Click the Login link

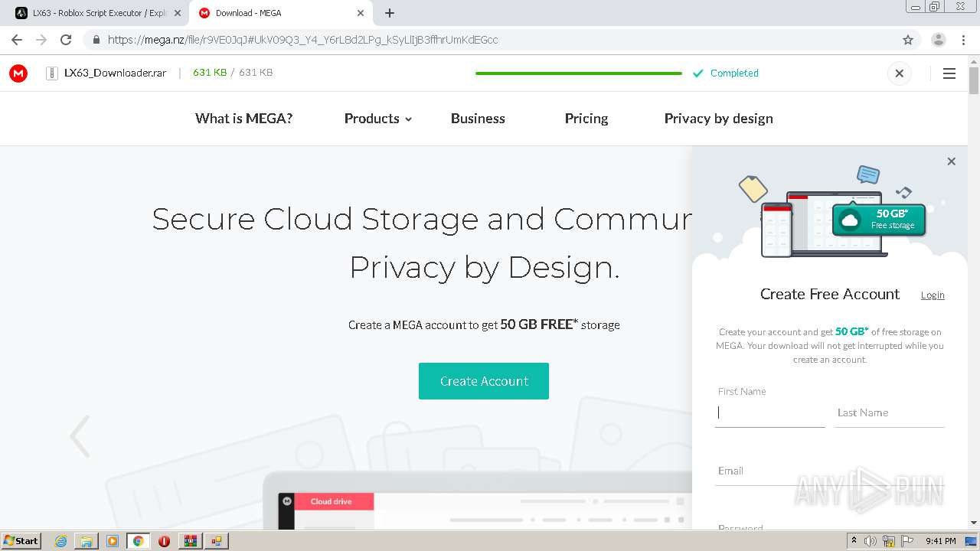[933, 295]
